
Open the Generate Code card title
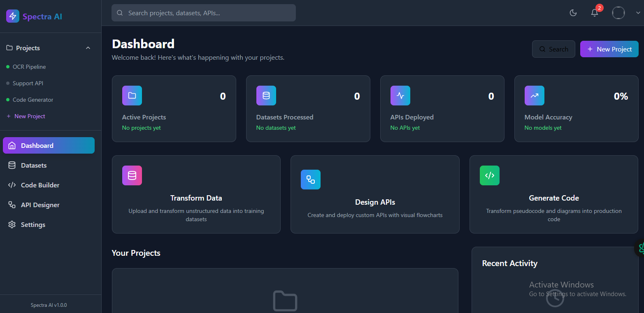[554, 198]
